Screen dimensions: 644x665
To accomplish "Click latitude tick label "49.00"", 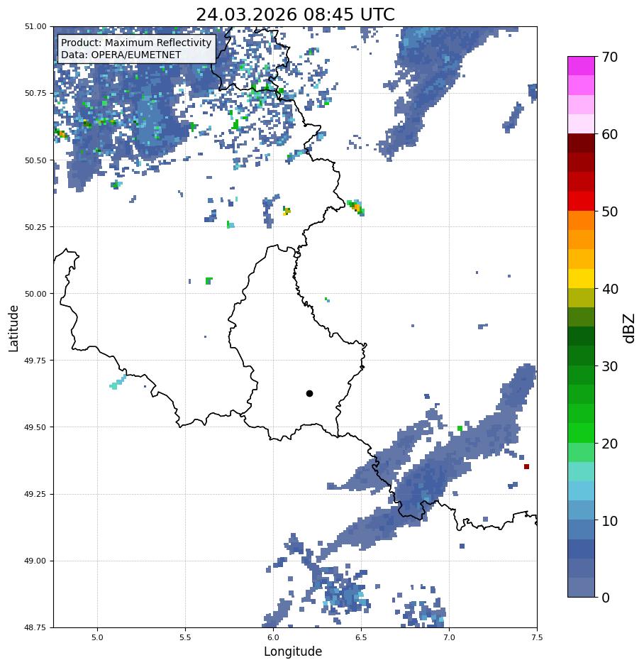I will pos(35,561).
